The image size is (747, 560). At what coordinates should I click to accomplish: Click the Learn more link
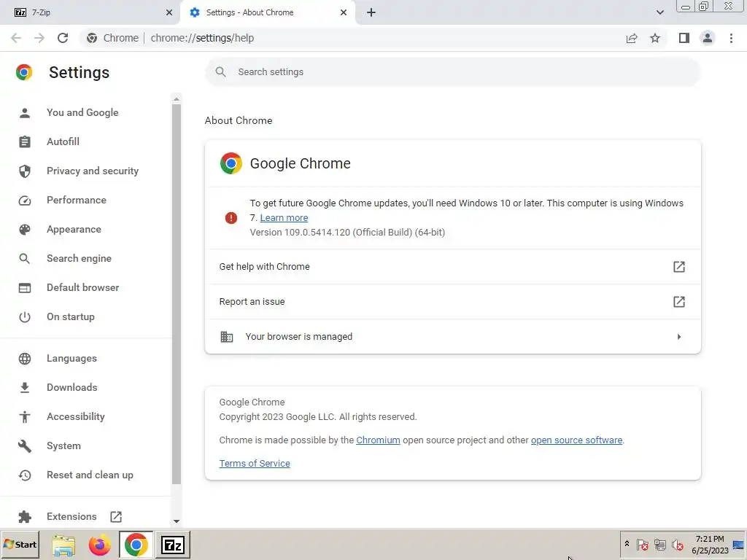click(284, 217)
